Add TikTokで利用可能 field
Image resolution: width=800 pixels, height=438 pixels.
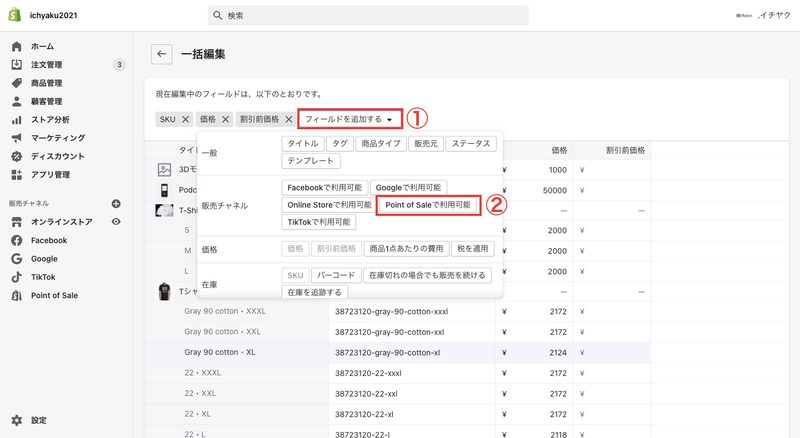click(x=319, y=222)
